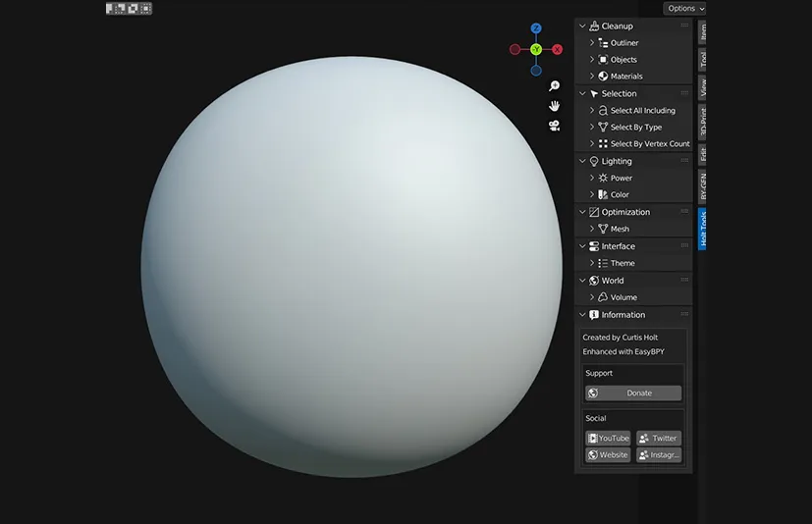Expand Select By Vertex Count subpanel
The height and width of the screenshot is (524, 812).
tap(592, 144)
